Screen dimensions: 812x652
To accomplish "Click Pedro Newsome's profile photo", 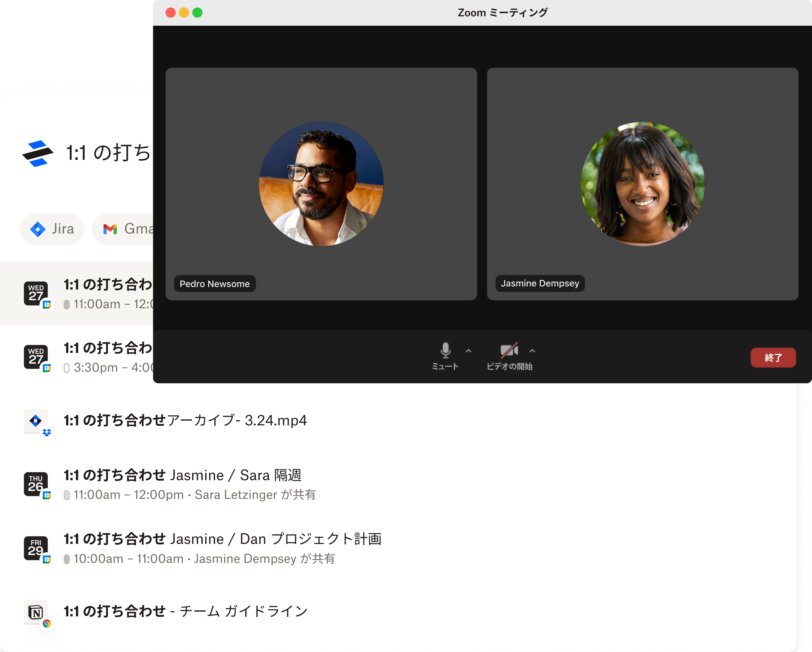I will click(321, 184).
